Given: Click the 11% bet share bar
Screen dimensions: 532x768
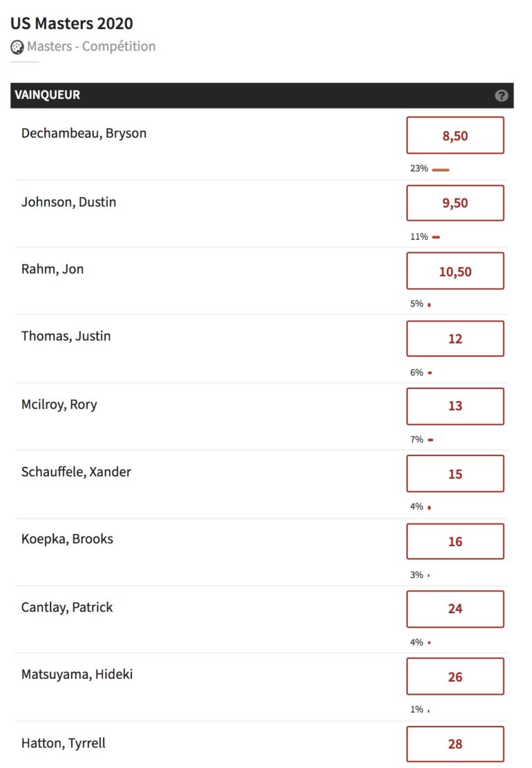Looking at the screenshot, I should tap(436, 237).
